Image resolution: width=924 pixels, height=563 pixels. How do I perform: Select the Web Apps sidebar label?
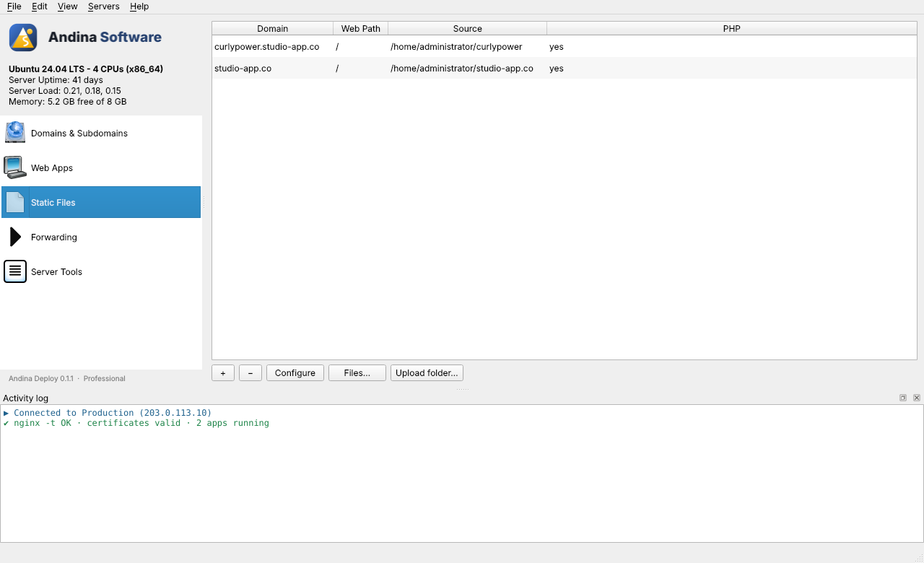52,168
